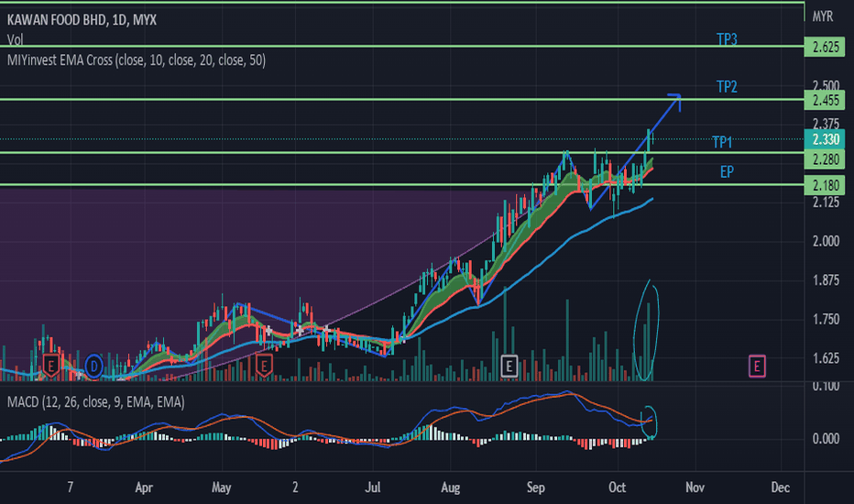Screen dimensions: 854x504
Task: Click the Oct label on time axis
Action: tap(617, 488)
